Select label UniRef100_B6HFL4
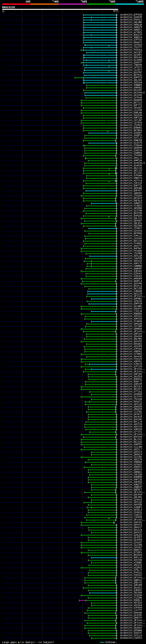Screen dimensions: 146x644 tap(131, 281)
